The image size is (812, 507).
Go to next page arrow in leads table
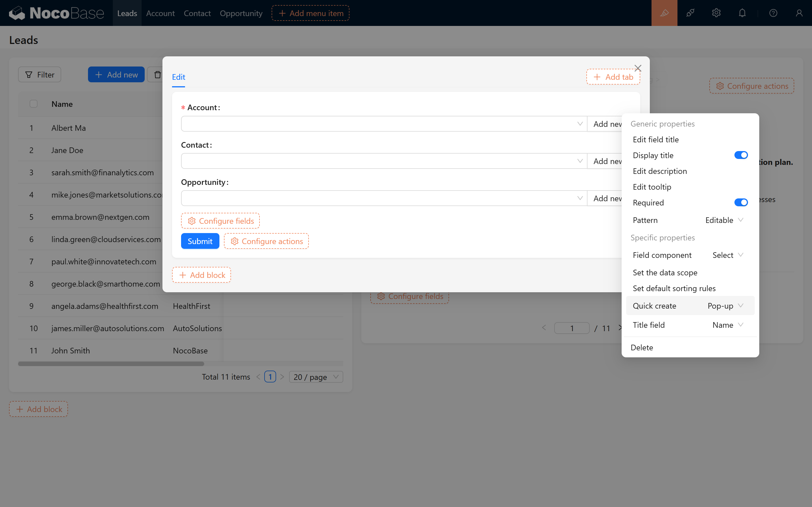pyautogui.click(x=282, y=377)
